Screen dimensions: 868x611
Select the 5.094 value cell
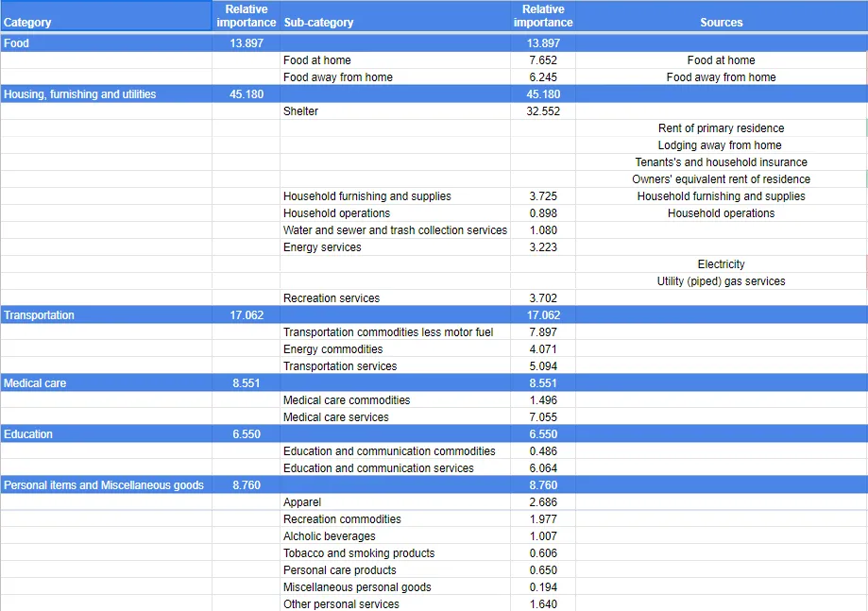[x=543, y=366]
